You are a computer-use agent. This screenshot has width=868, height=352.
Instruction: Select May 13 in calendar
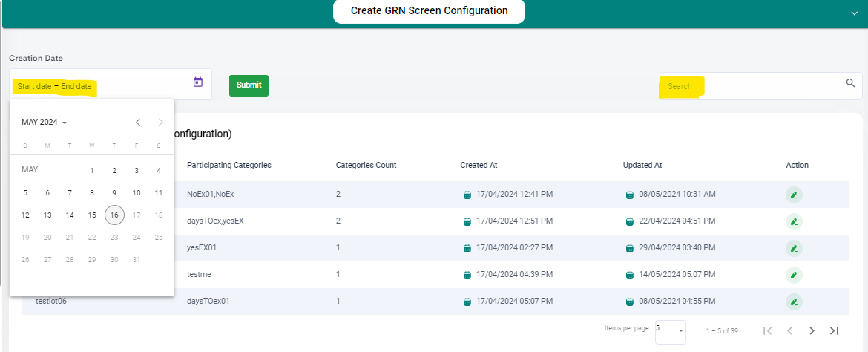click(47, 215)
